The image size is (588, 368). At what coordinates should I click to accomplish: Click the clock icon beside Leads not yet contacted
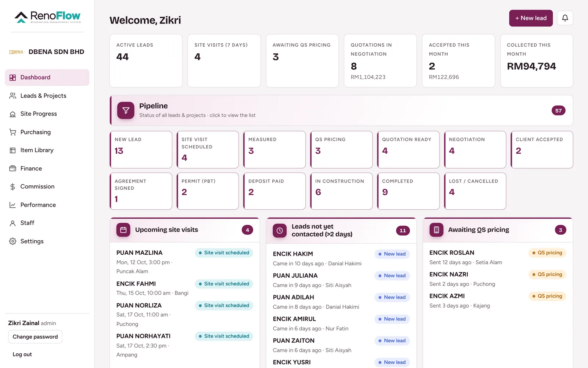click(280, 231)
